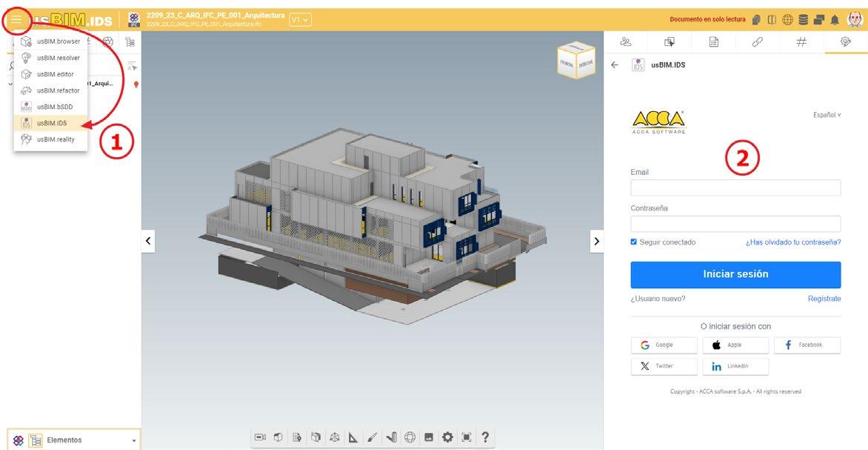Select usBIM.bSDD from the app menu
868x450 pixels.
[50, 107]
